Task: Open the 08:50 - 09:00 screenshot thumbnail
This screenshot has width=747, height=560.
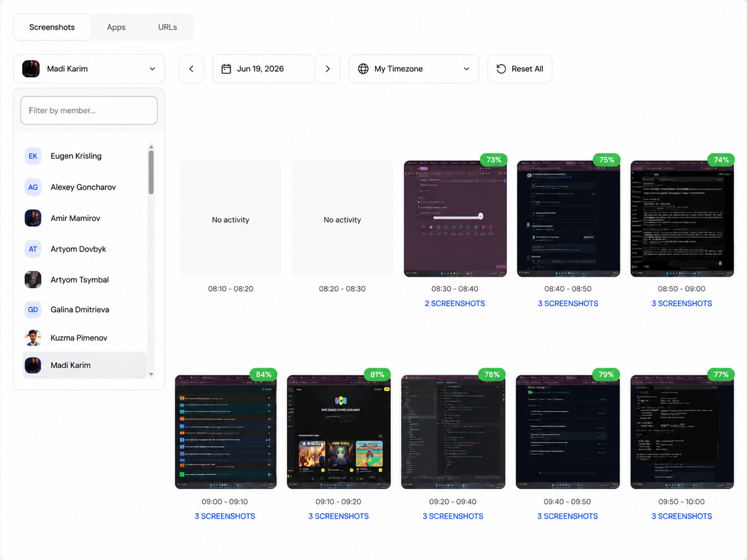Action: click(x=682, y=219)
